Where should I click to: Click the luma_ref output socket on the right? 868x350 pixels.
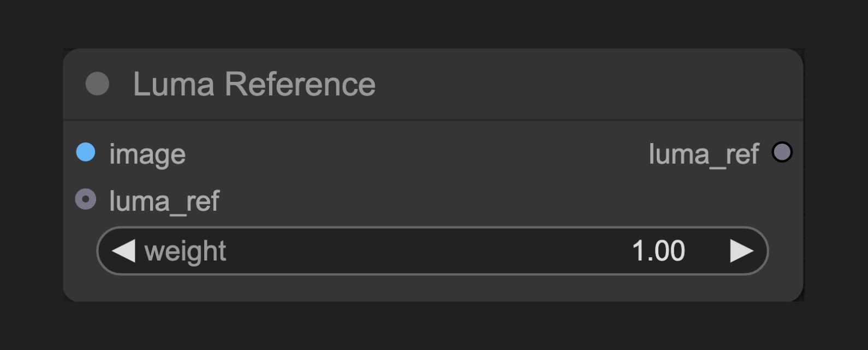click(x=782, y=152)
